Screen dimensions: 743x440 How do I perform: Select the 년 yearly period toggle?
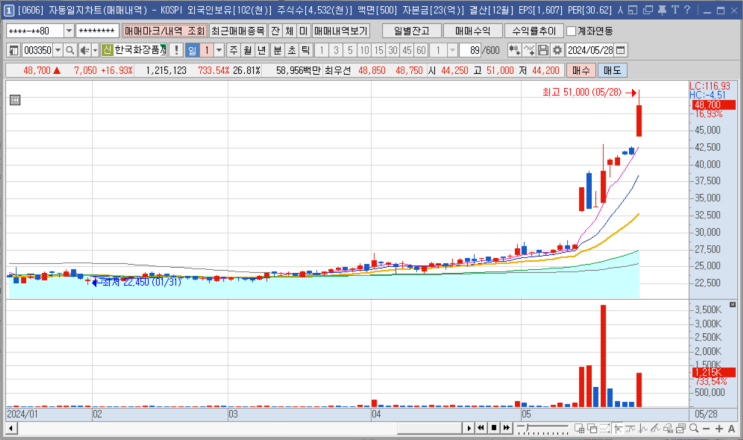click(x=262, y=50)
